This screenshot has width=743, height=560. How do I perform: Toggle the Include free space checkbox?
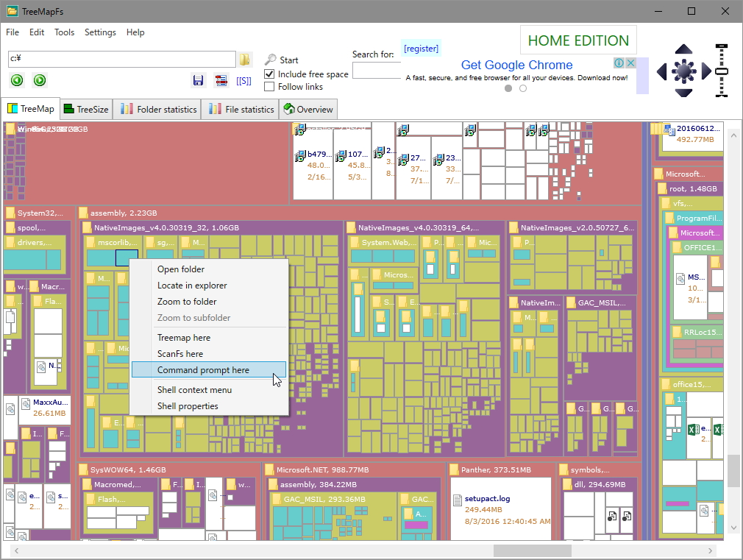(x=269, y=74)
